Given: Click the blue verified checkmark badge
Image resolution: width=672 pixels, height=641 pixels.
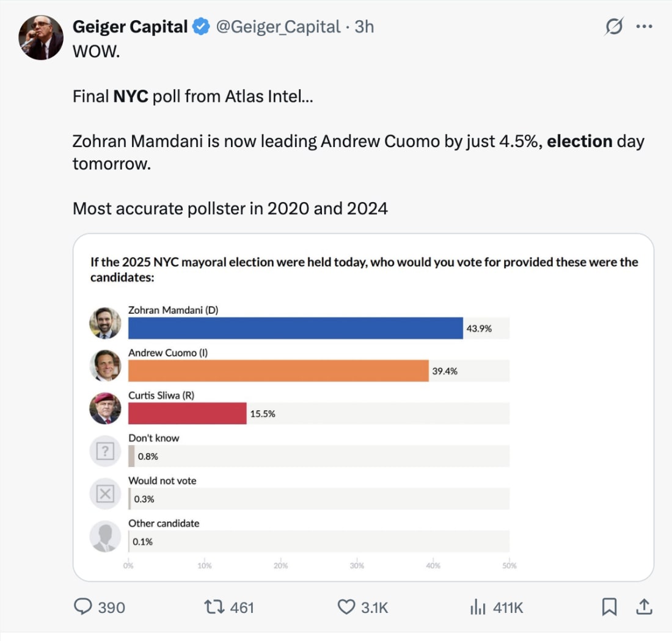Looking at the screenshot, I should [x=201, y=27].
